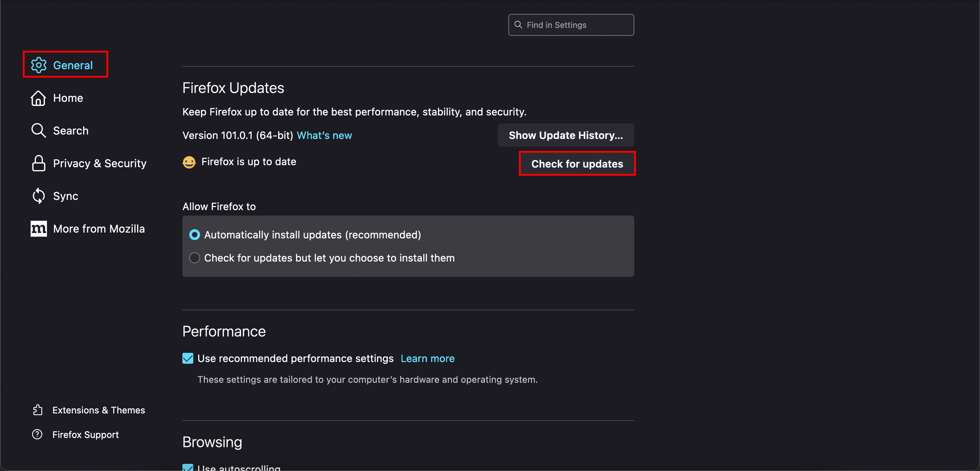
Task: Open the Sync section from the sidebar
Action: (x=65, y=196)
